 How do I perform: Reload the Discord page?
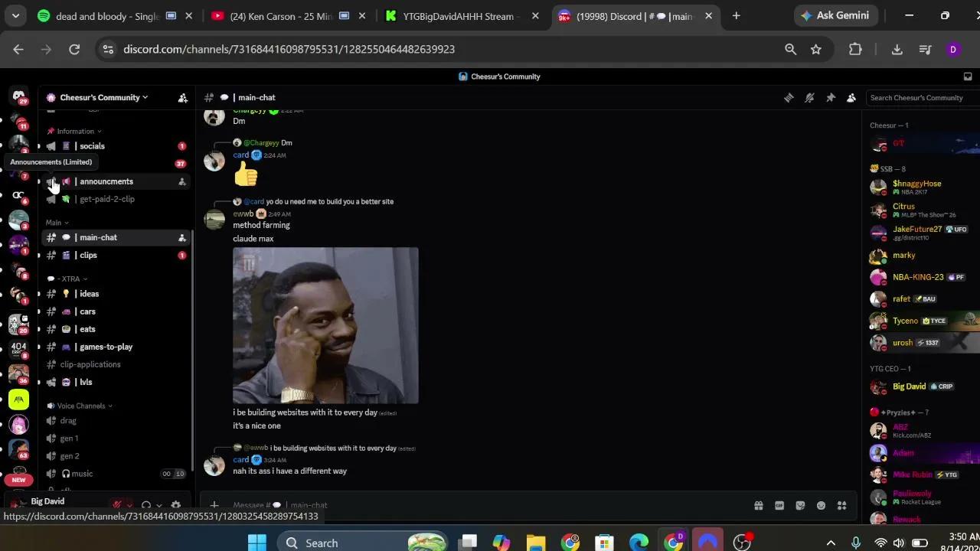pos(74,49)
